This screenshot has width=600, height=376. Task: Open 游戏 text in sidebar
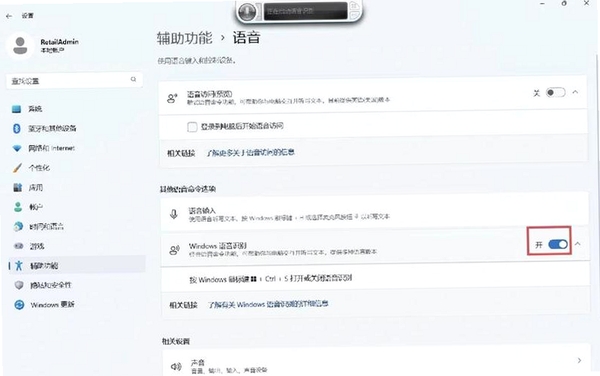[x=37, y=246]
